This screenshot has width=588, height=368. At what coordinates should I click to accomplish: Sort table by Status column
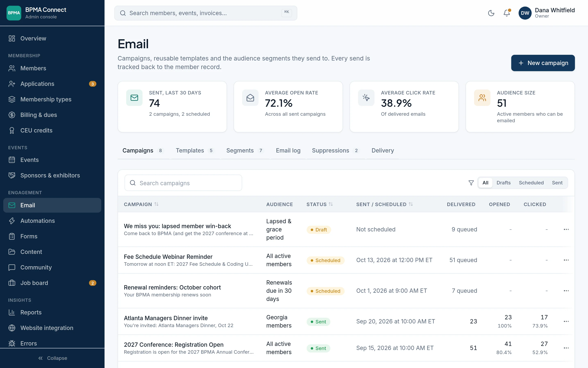coord(320,204)
